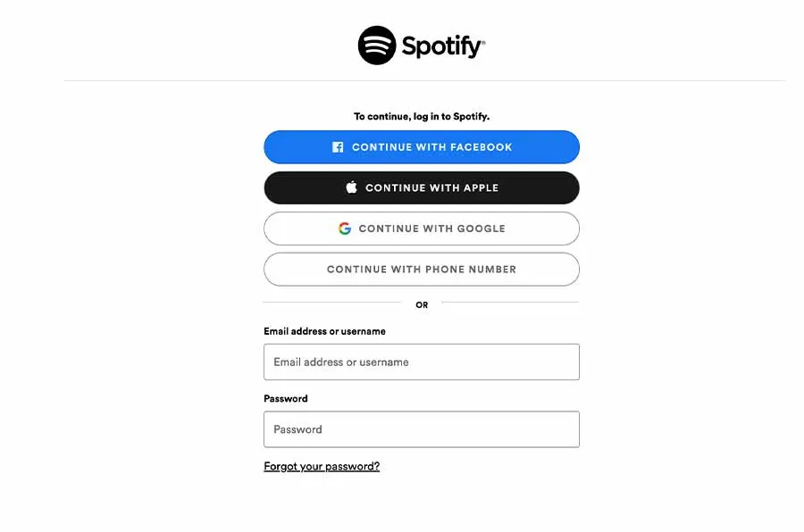Click the 'To continue, log in to Spotify' heading
The image size is (804, 532).
coord(422,116)
